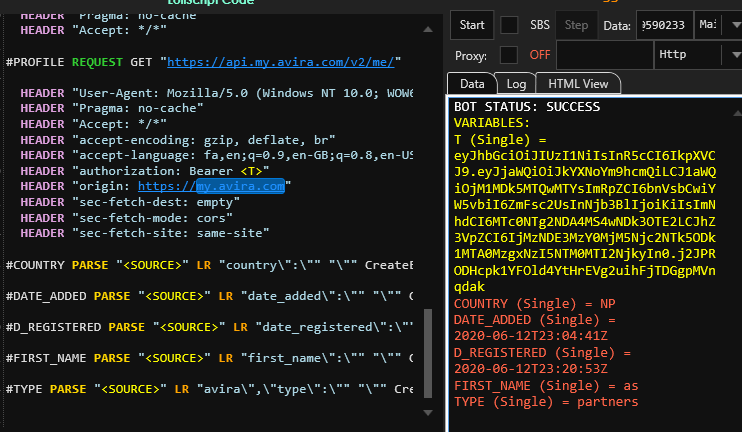Viewport: 742px width, 432px height.
Task: Click the D_REGISTERED value 2020-06-12T23:20:53Z
Action: 531,369
